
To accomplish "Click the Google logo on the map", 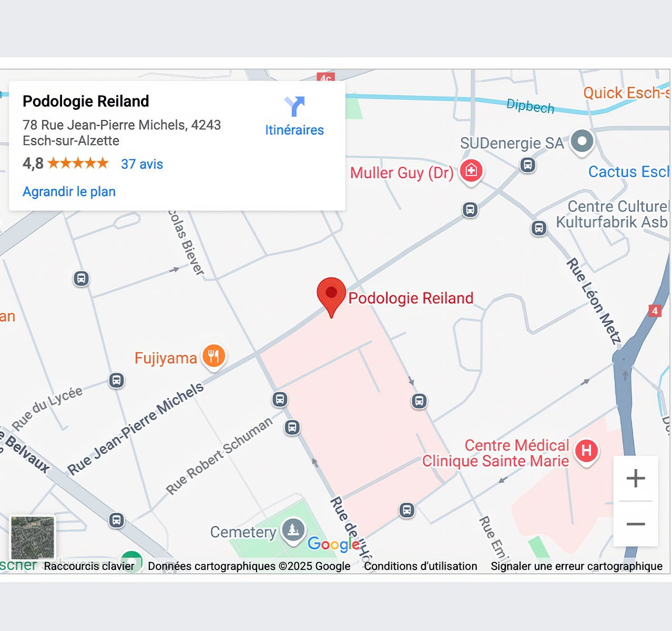I will pos(333,544).
